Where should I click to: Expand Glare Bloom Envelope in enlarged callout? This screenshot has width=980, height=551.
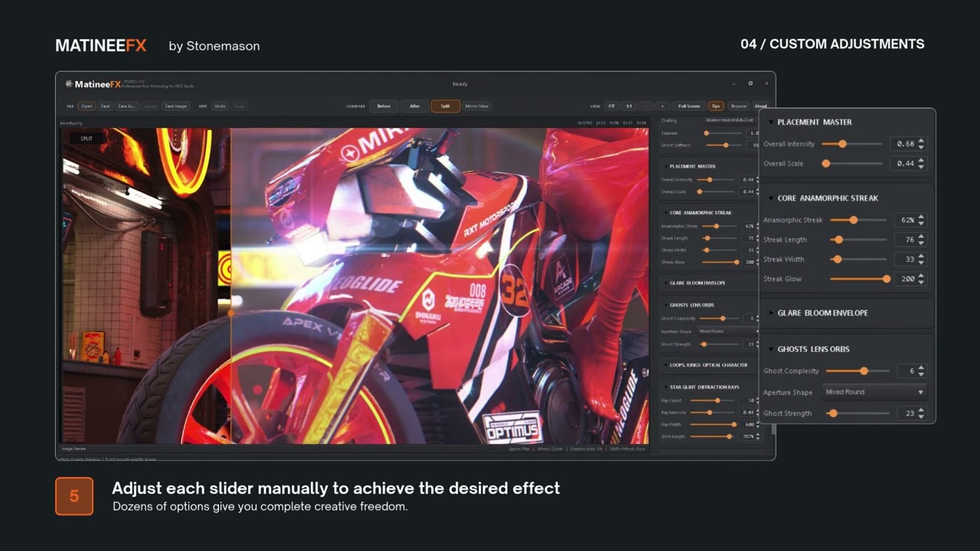pyautogui.click(x=770, y=313)
